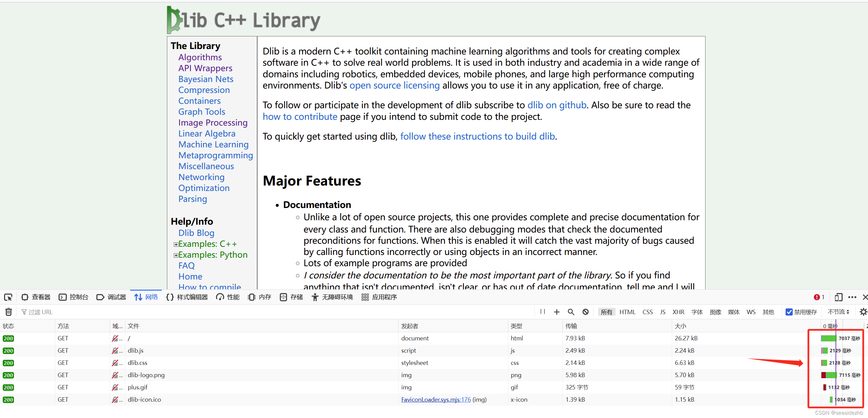Open the FaviconLoader.sys.mjs:176 initiator link
The height and width of the screenshot is (418, 868).
[x=436, y=400]
